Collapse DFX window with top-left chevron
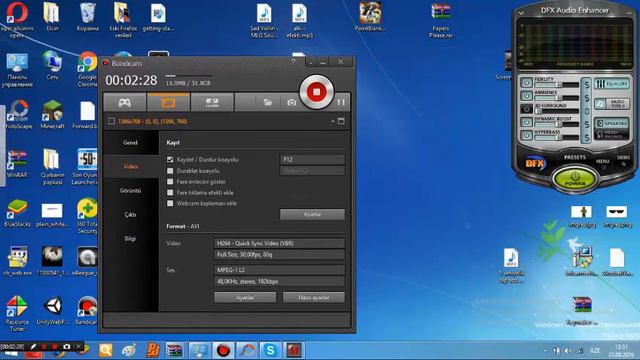640x360 pixels. [521, 13]
